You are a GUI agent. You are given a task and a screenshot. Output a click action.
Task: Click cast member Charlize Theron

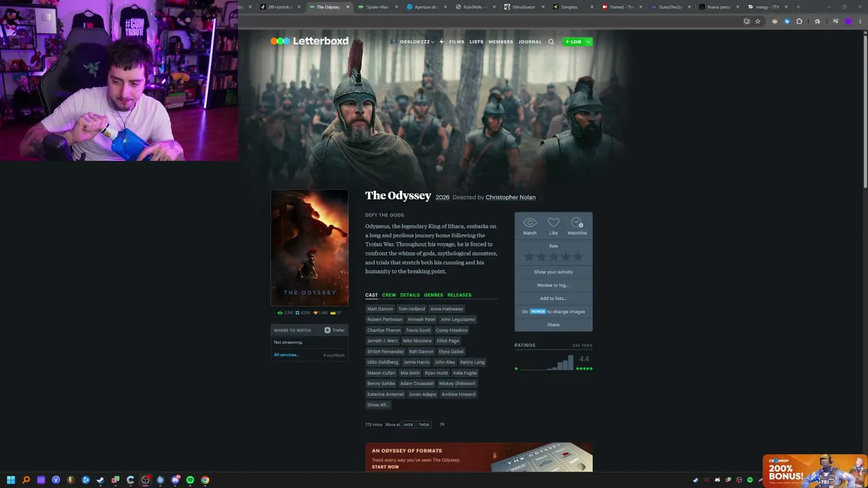384,330
